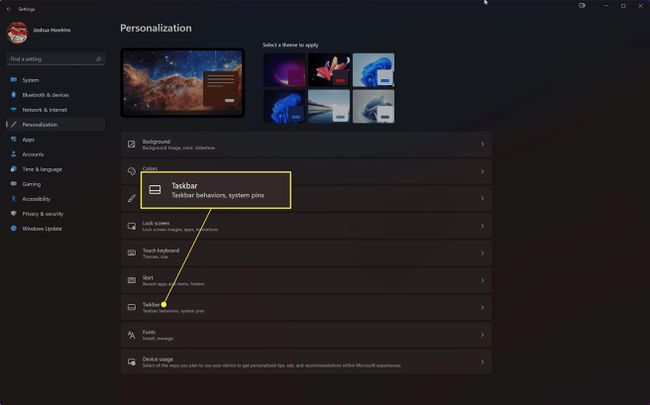This screenshot has width=650, height=405.
Task: Open Accessibility settings text
Action: (x=36, y=199)
